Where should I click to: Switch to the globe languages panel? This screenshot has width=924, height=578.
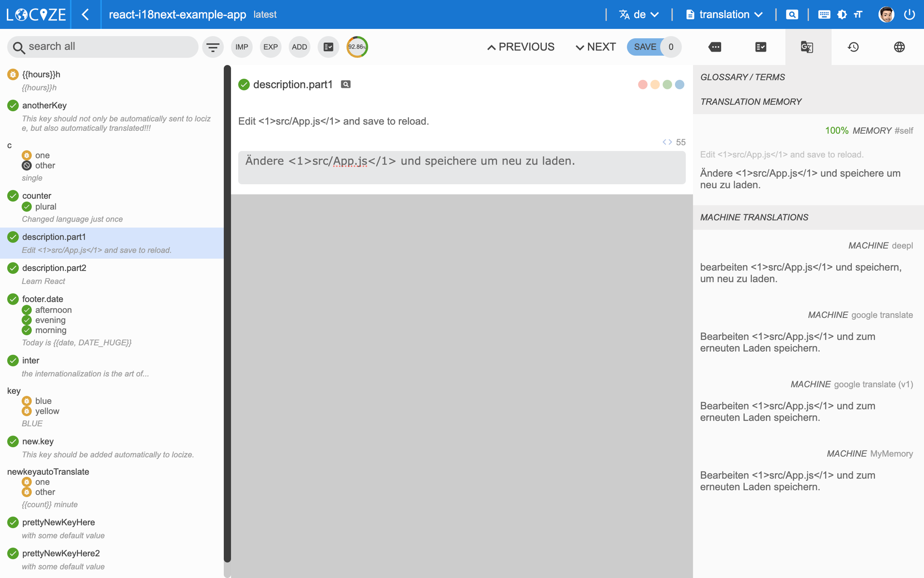[x=899, y=47]
